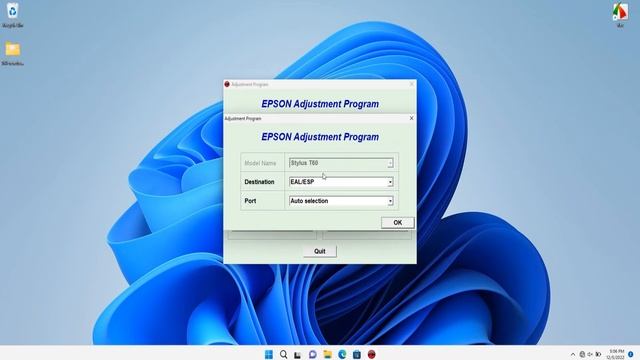Open the yellow folder on desktop

click(12, 53)
